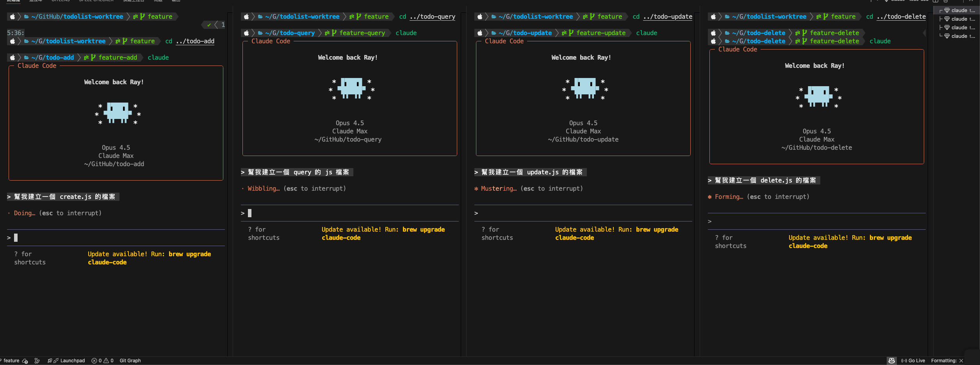
Task: Click 'feature-add' branch name in the prompt
Action: (x=118, y=58)
